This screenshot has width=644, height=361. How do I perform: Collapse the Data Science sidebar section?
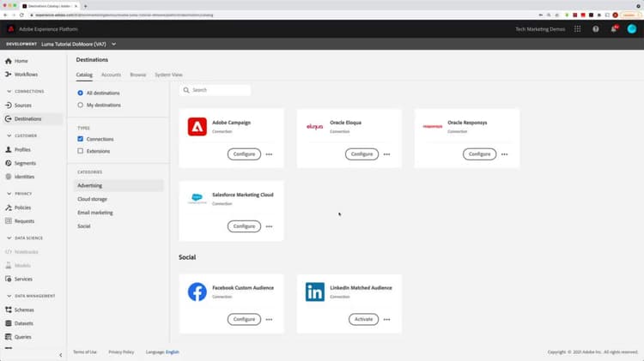tap(9, 238)
